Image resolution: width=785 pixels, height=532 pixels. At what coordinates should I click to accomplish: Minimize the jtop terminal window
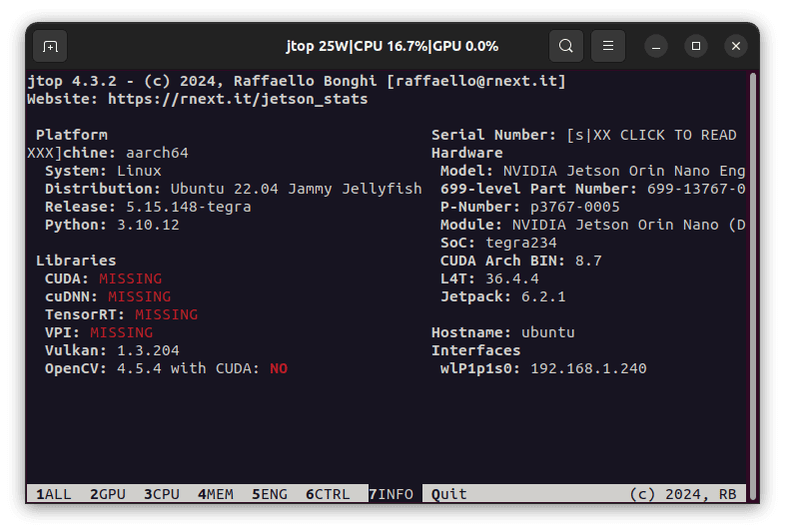tap(656, 46)
